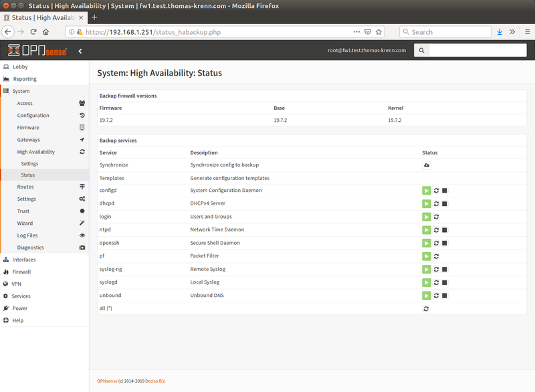Expand the Firmware submenu

[45, 128]
